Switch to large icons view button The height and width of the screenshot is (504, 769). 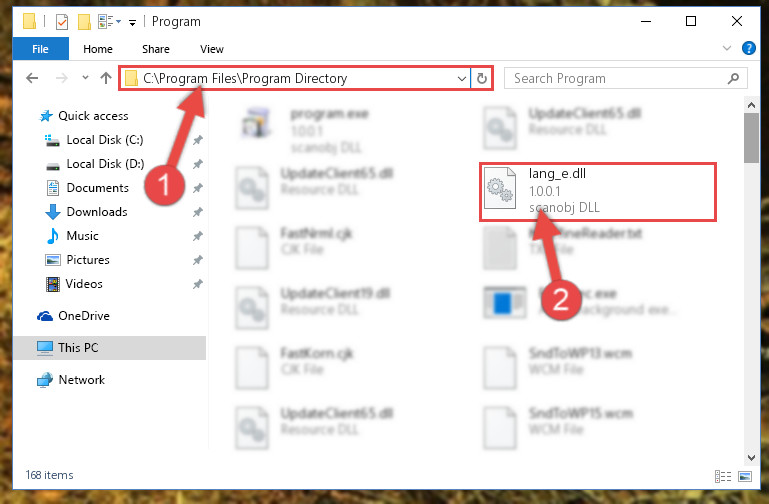click(x=745, y=476)
